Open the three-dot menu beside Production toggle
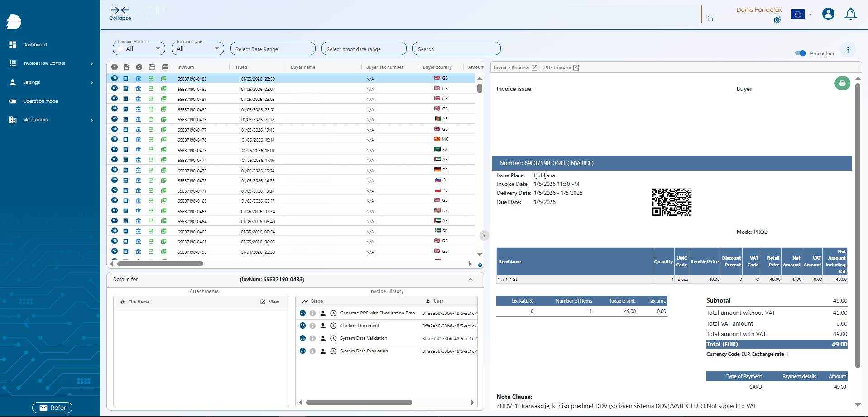The height and width of the screenshot is (417, 868). click(x=848, y=50)
